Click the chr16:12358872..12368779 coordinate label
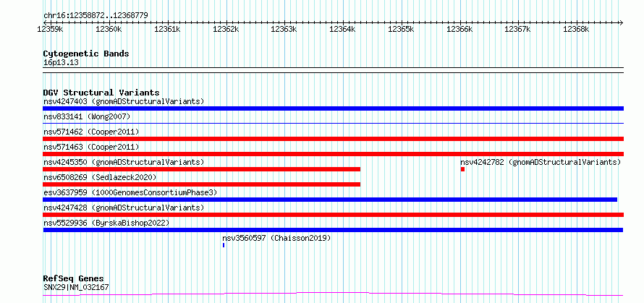This screenshot has height=303, width=644. point(96,16)
